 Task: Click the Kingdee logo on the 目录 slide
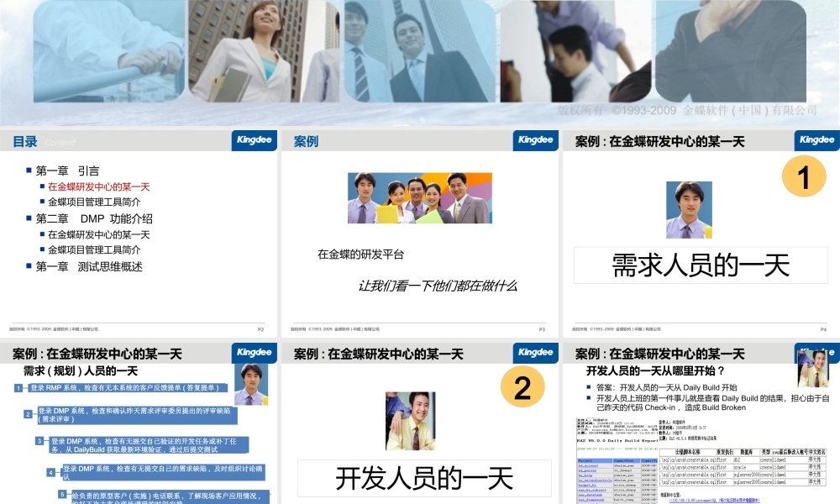pos(254,140)
